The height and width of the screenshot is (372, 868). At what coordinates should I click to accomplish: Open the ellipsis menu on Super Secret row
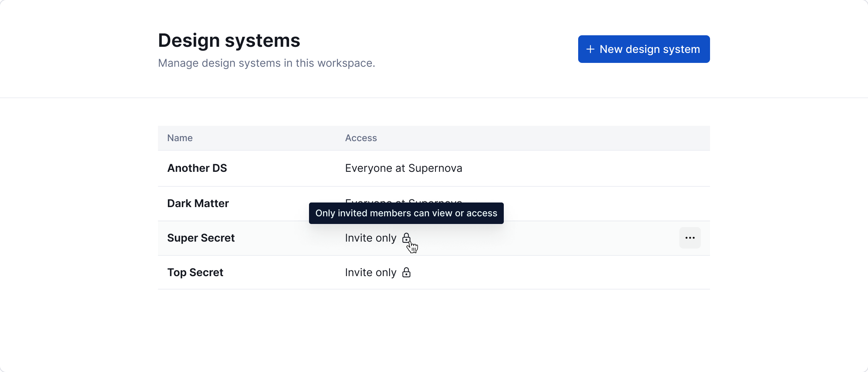[x=690, y=238]
